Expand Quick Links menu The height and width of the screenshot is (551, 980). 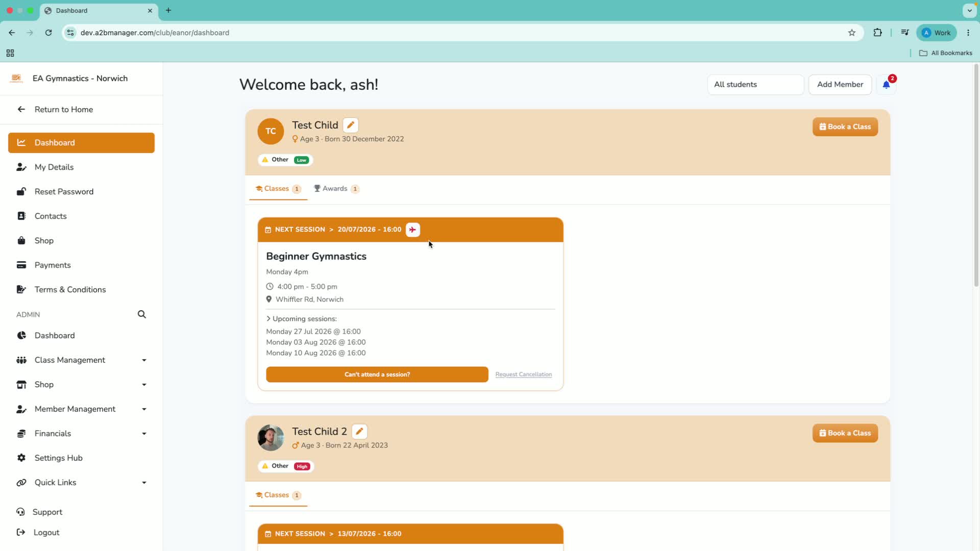pyautogui.click(x=82, y=483)
